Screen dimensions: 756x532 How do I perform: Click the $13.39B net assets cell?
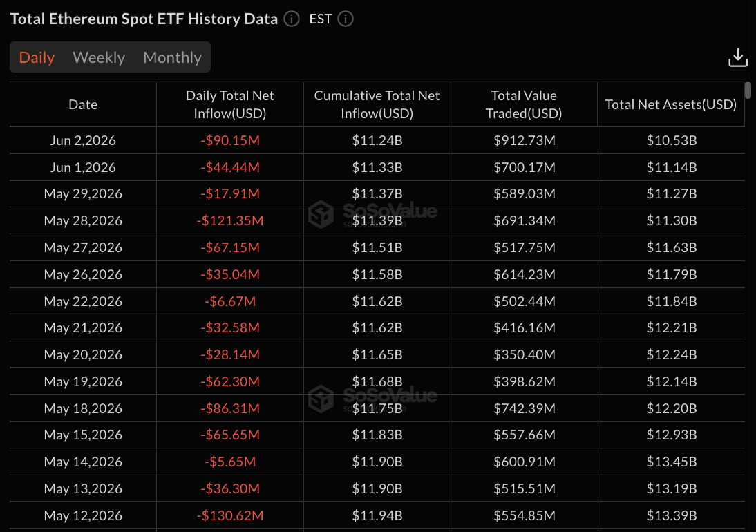tap(671, 515)
